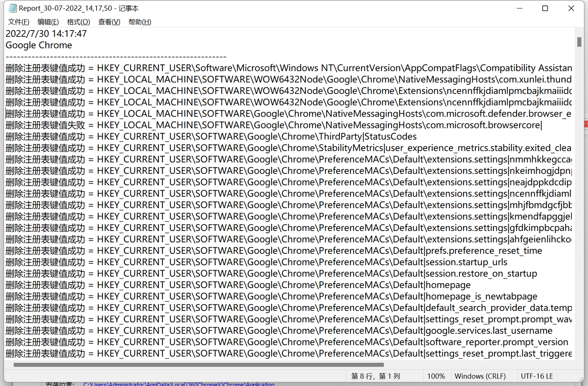Screen dimensions: 588x386
Task: Click the line ending google.services.last_username
Action: coord(279,331)
